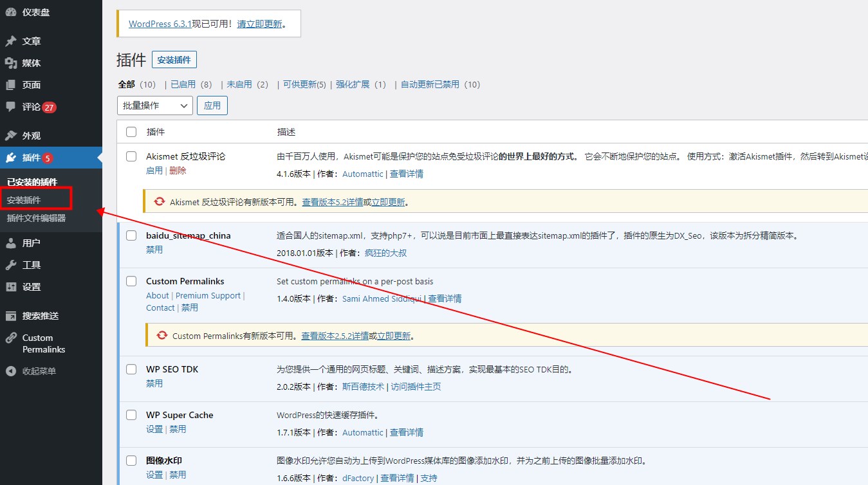Open 文章 in the admin sidebar
The height and width of the screenshot is (485, 868).
32,41
